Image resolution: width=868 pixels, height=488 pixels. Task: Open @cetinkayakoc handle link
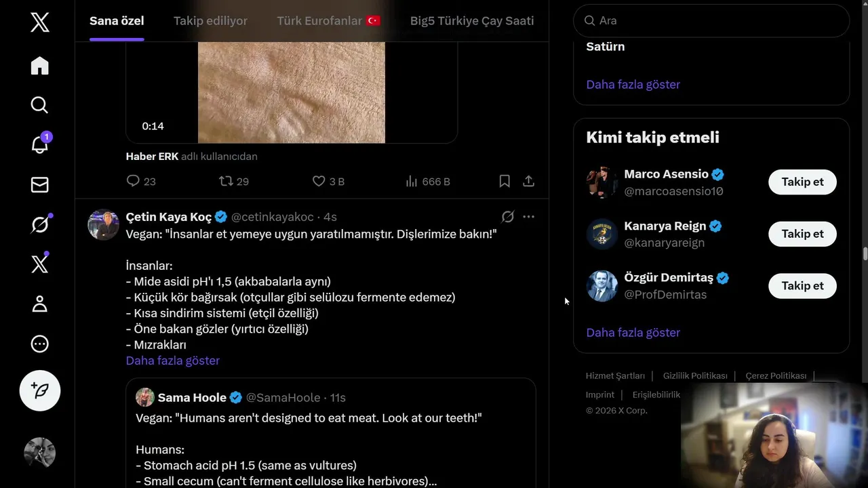273,217
